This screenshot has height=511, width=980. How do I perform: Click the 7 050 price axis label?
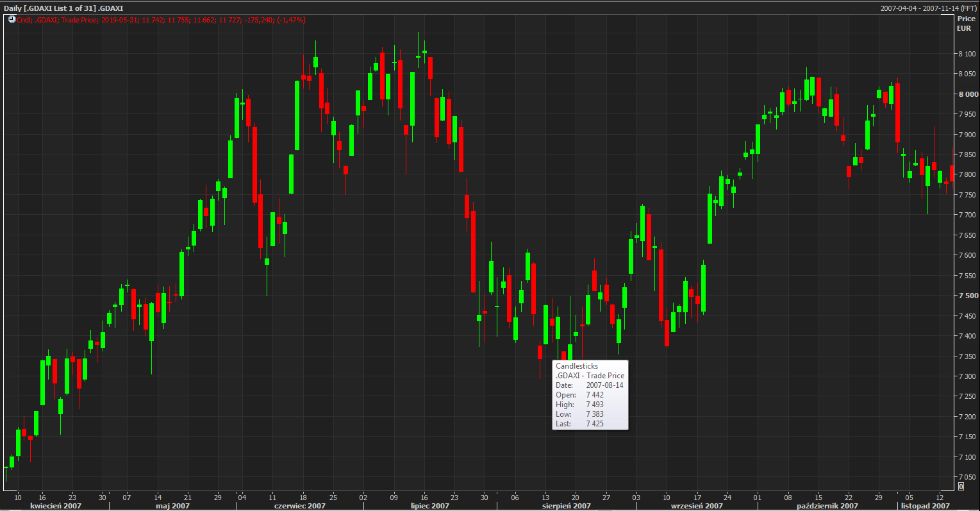967,478
